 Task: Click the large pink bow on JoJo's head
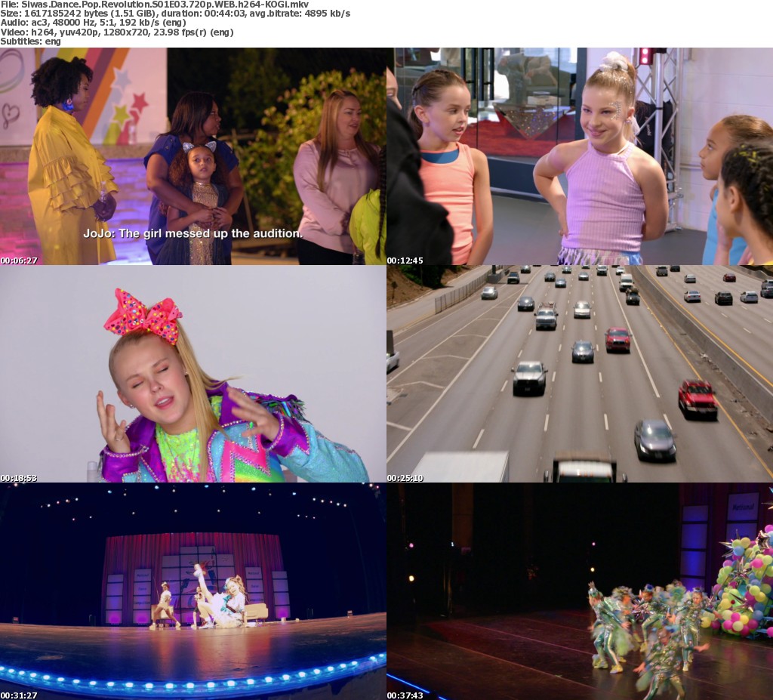[x=143, y=317]
